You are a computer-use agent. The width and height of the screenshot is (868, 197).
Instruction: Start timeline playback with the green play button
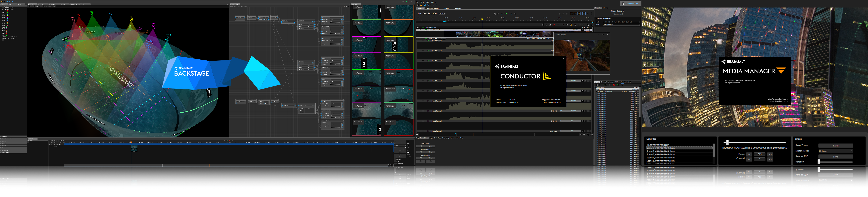[x=506, y=14]
